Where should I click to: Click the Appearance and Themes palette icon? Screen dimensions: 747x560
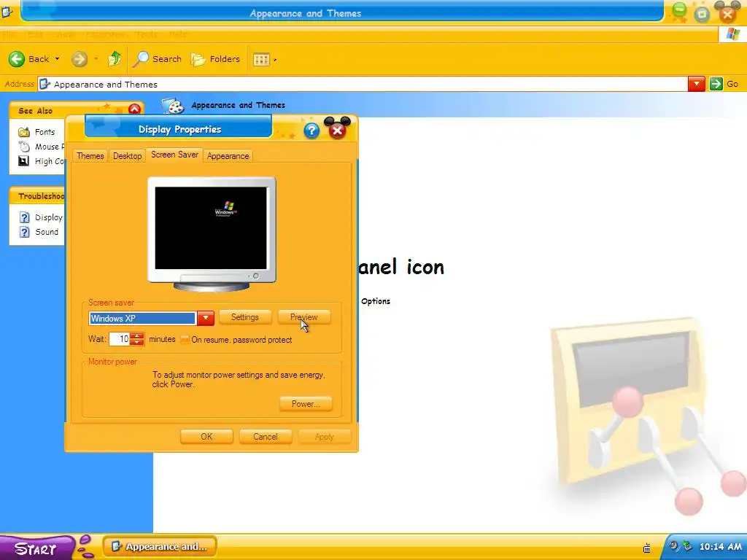pyautogui.click(x=172, y=105)
